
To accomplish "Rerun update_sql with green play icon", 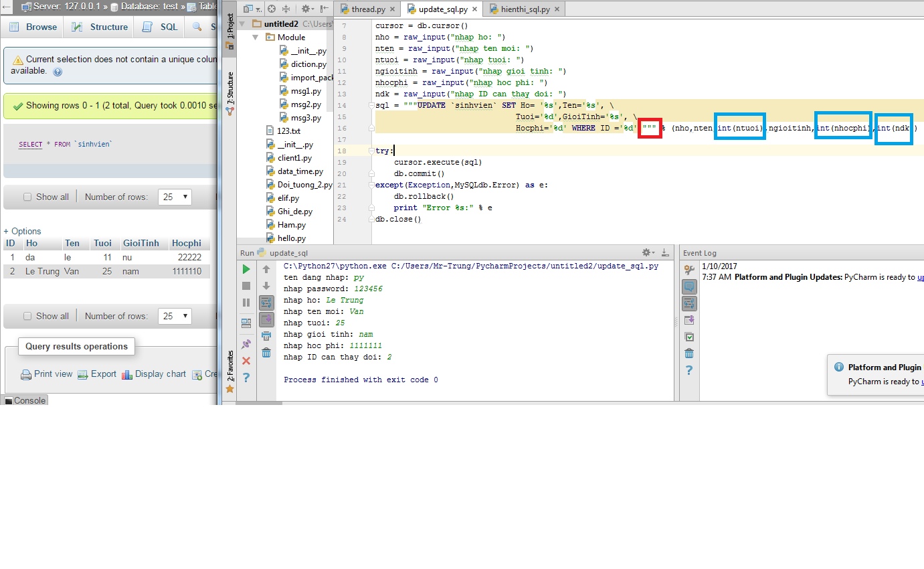I will [x=246, y=269].
